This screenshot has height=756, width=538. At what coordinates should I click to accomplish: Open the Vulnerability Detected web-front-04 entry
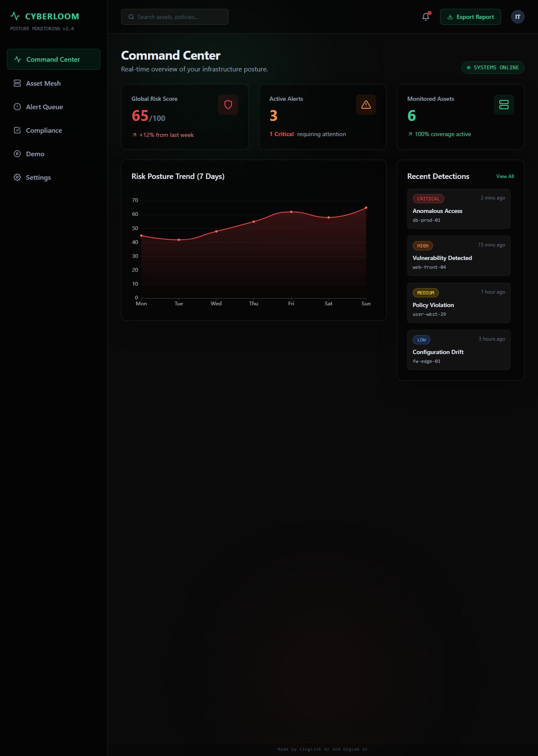click(x=459, y=256)
